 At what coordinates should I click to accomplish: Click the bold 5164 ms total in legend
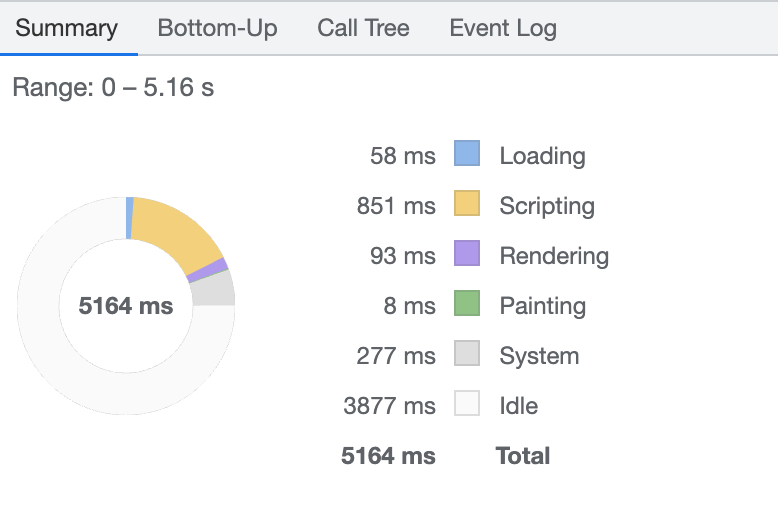tap(389, 455)
